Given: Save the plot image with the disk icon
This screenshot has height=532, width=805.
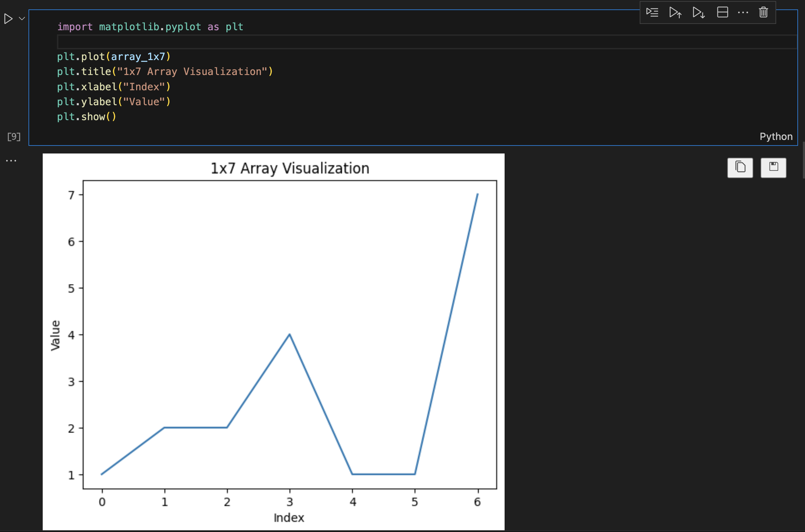Looking at the screenshot, I should [773, 168].
